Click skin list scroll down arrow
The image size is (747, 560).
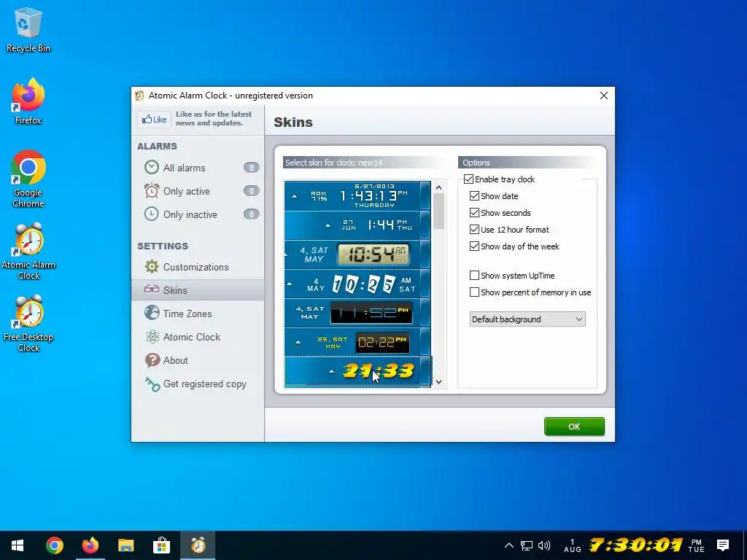(438, 382)
